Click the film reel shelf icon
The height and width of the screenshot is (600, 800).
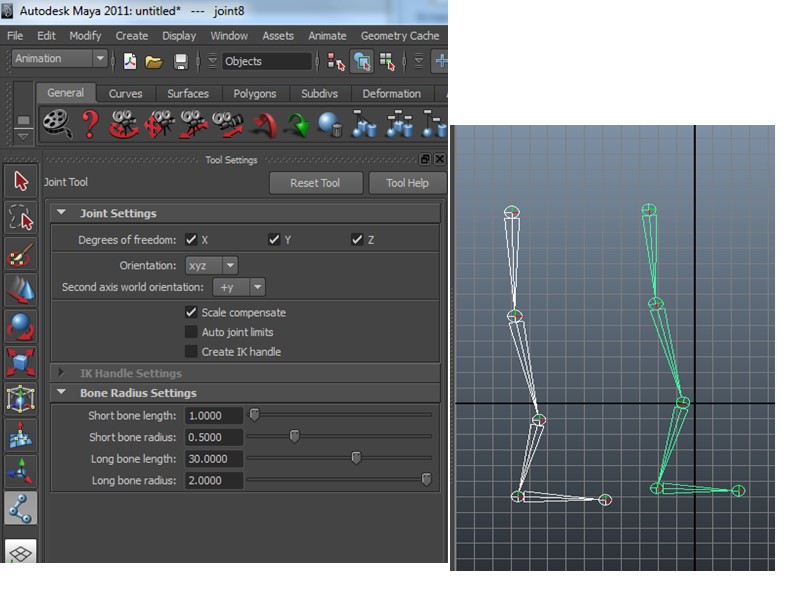tap(57, 123)
